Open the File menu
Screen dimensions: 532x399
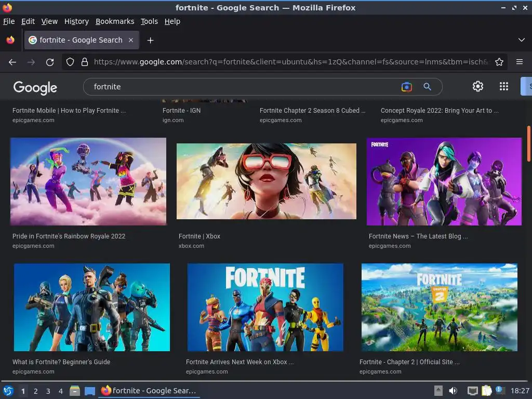[x=9, y=21]
